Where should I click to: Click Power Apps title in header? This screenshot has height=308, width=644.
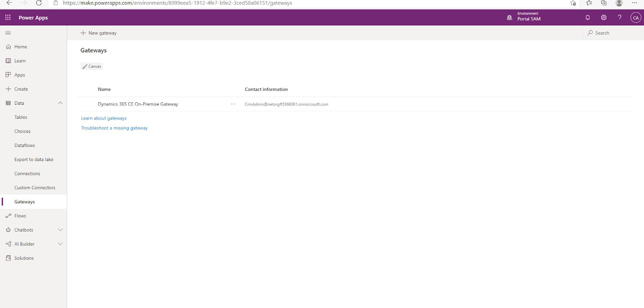pos(33,18)
